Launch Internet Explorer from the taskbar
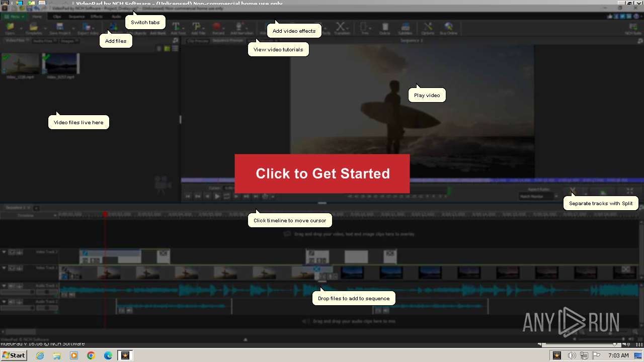644x362 pixels. click(x=40, y=355)
